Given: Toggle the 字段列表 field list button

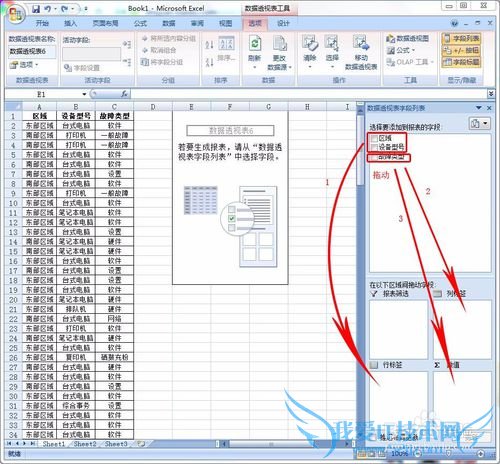Looking at the screenshot, I should (x=461, y=39).
